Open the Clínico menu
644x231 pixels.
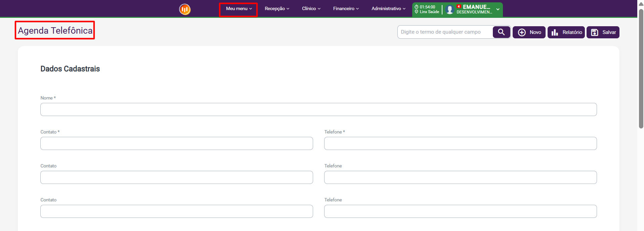click(311, 9)
